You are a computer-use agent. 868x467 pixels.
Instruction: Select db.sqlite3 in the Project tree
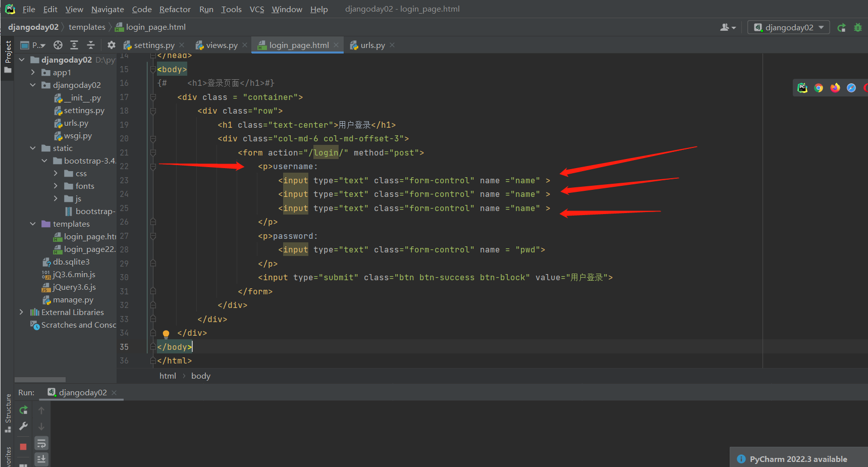pyautogui.click(x=71, y=262)
